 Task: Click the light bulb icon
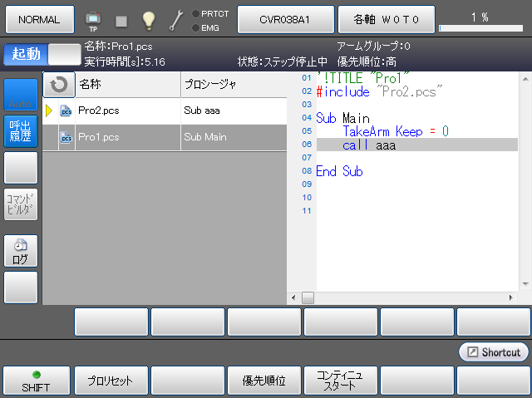149,19
